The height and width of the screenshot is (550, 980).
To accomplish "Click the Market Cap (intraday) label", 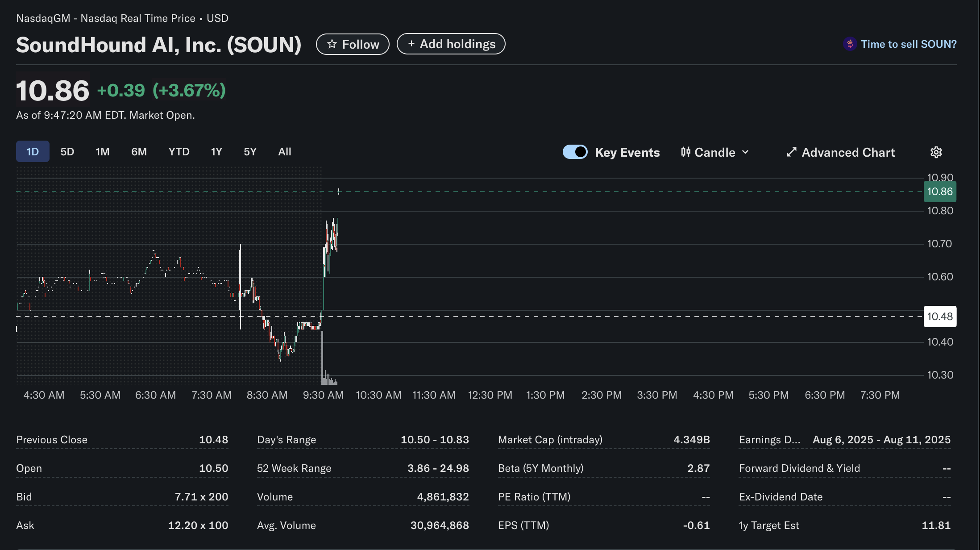I will pyautogui.click(x=550, y=440).
